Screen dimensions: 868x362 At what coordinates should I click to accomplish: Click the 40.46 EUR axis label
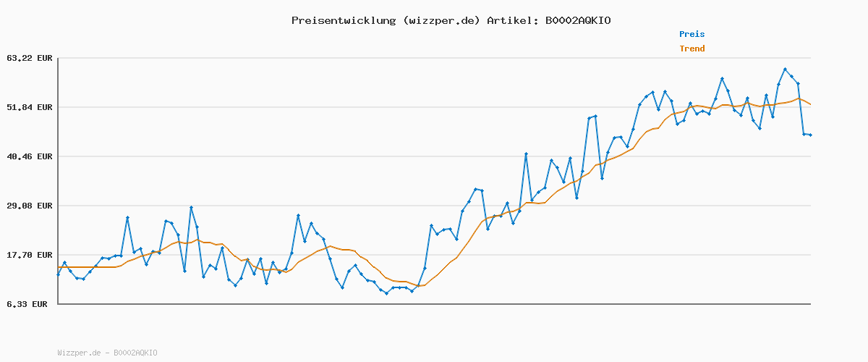click(30, 156)
